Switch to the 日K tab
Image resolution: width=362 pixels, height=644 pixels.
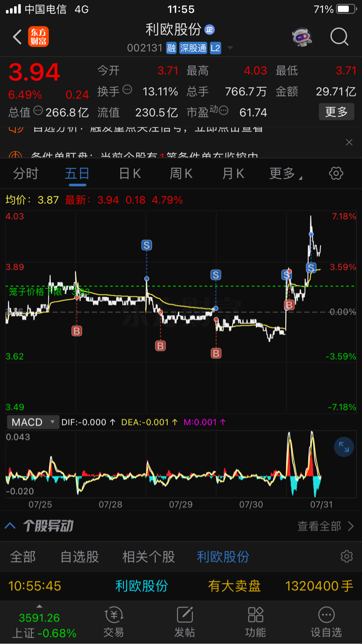[130, 173]
